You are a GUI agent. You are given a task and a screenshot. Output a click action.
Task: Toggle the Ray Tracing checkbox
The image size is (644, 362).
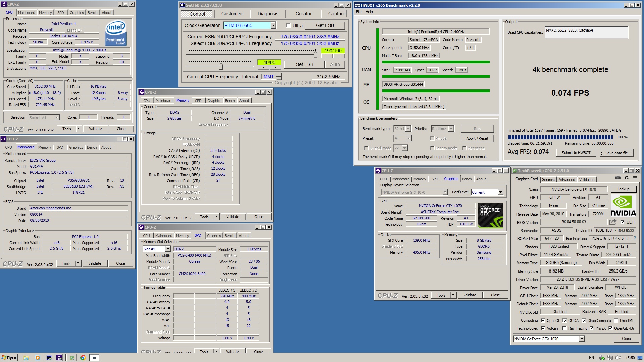pyautogui.click(x=564, y=328)
